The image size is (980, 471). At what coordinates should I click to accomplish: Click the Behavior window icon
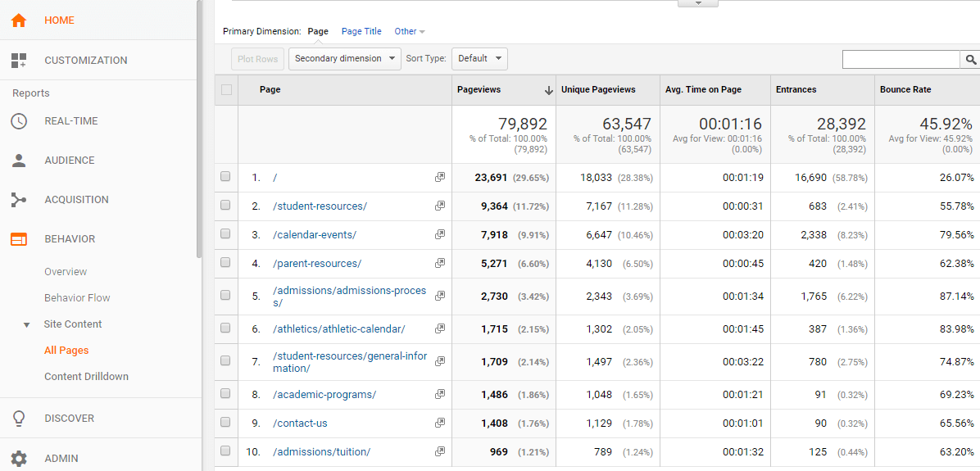coord(19,238)
